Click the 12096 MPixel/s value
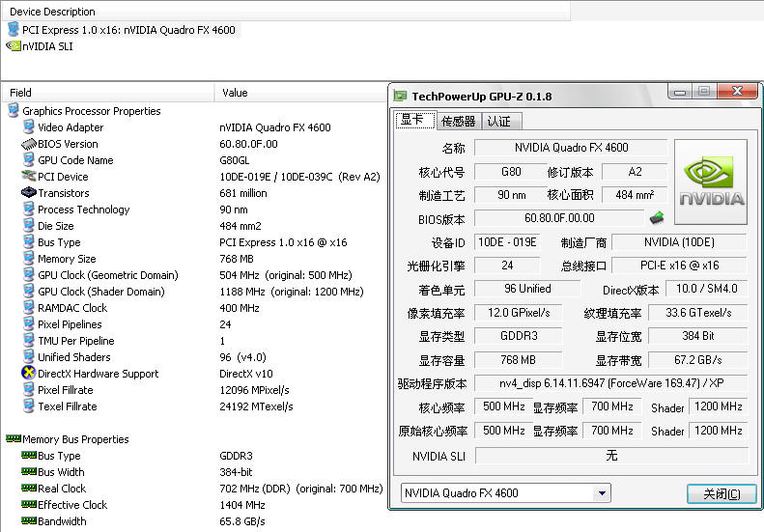Image resolution: width=764 pixels, height=532 pixels. [254, 390]
